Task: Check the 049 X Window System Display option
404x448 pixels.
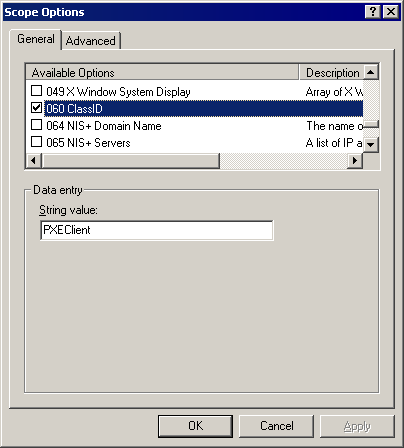Action: [36, 91]
